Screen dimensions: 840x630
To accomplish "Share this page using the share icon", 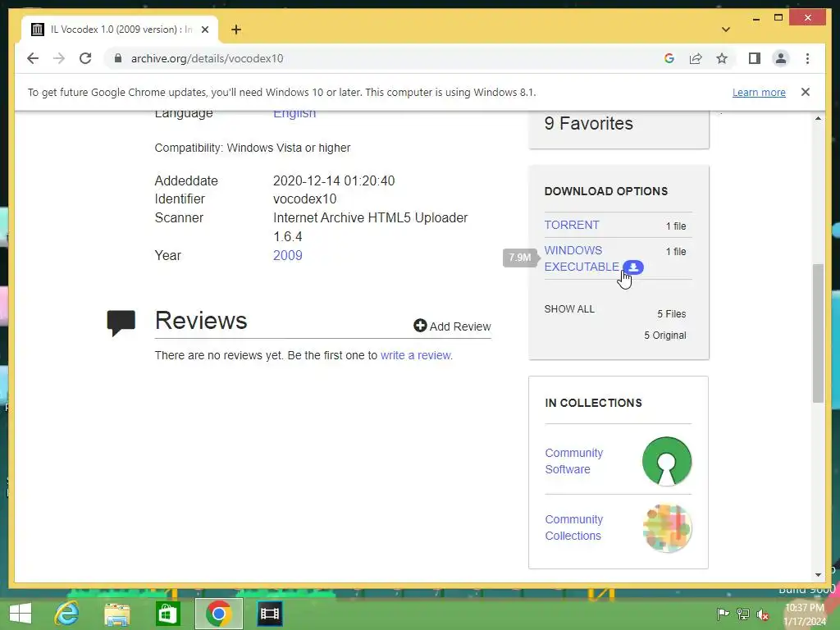I will coord(696,58).
